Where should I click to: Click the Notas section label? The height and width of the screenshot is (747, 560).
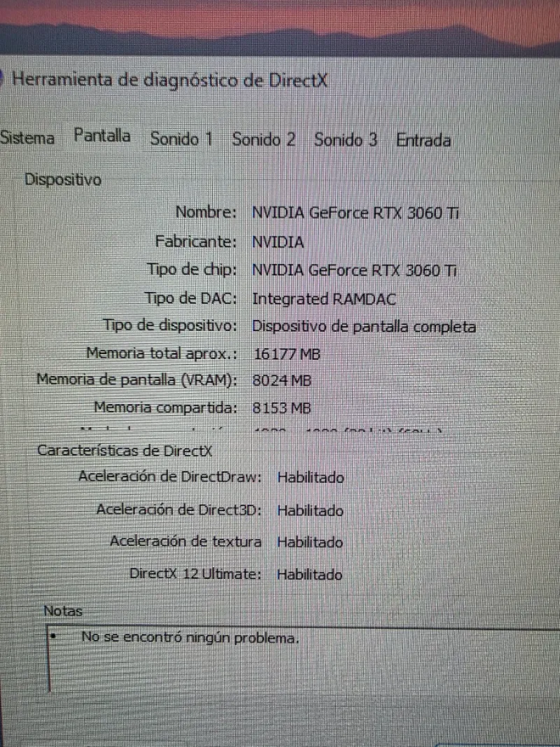click(63, 610)
